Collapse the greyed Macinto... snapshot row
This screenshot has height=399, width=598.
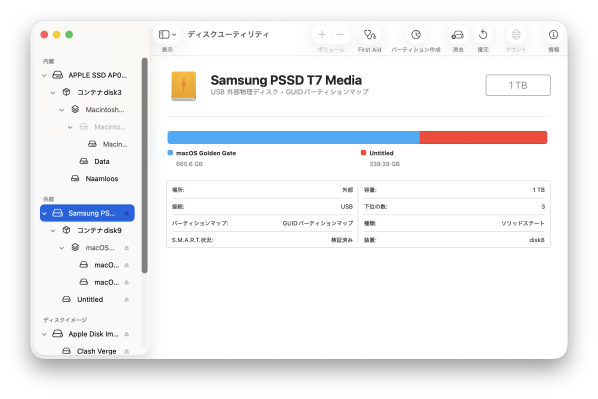pos(70,127)
